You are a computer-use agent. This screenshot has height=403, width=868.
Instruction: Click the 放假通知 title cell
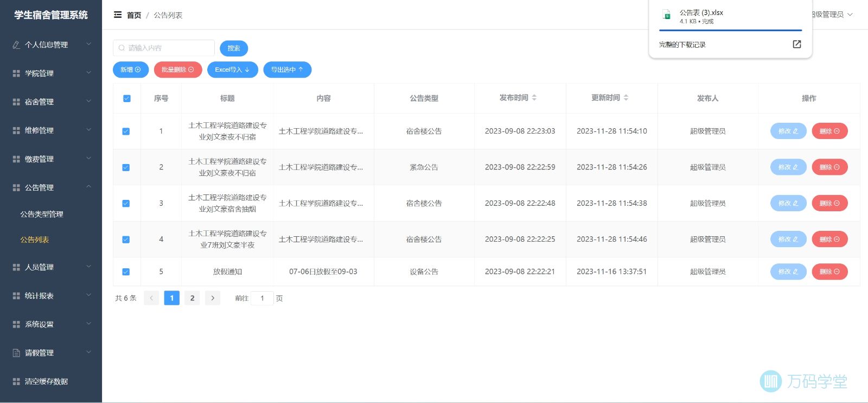[x=227, y=272]
